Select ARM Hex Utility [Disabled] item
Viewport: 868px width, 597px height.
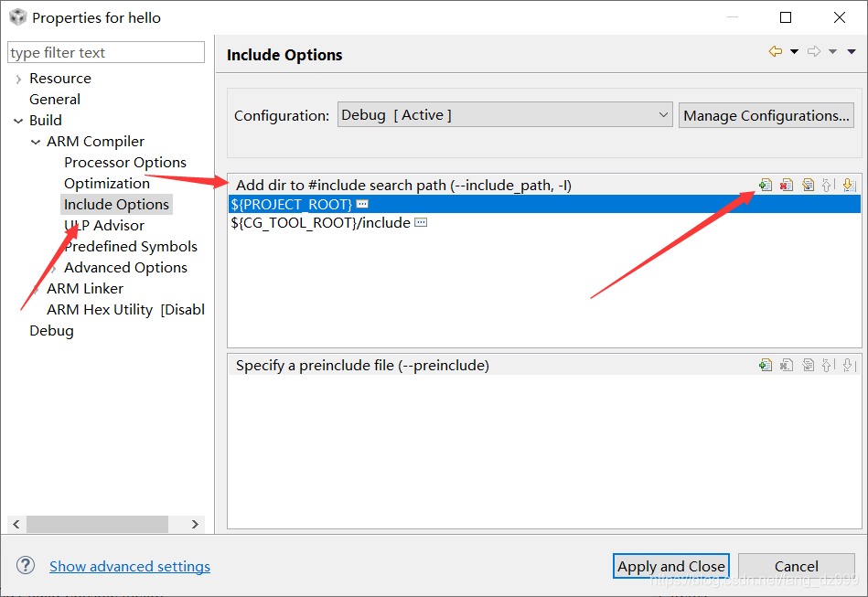[125, 310]
